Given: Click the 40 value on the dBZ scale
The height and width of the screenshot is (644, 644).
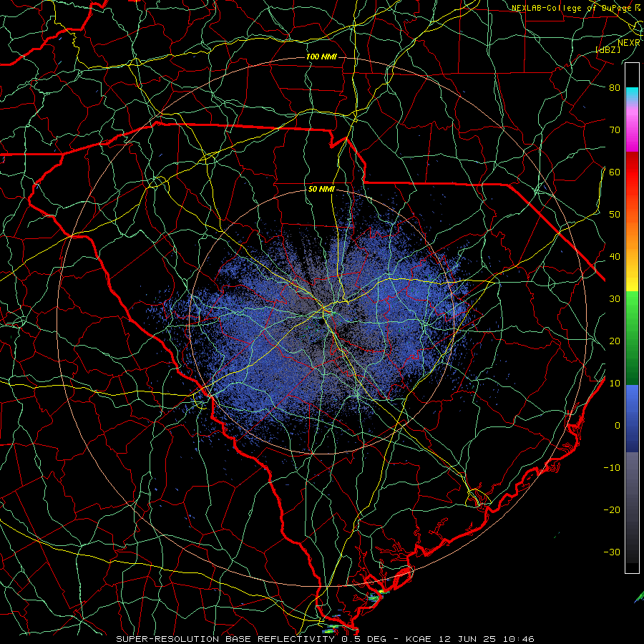Looking at the screenshot, I should click(615, 256).
